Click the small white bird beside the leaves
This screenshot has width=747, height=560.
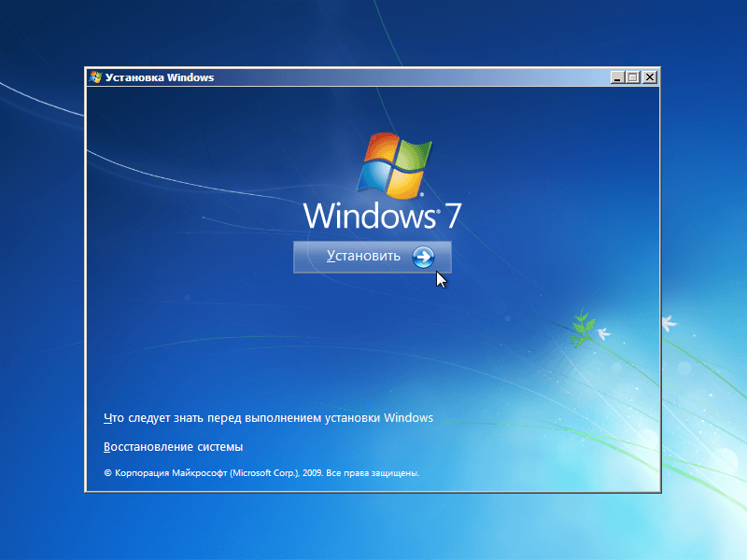coord(603,331)
